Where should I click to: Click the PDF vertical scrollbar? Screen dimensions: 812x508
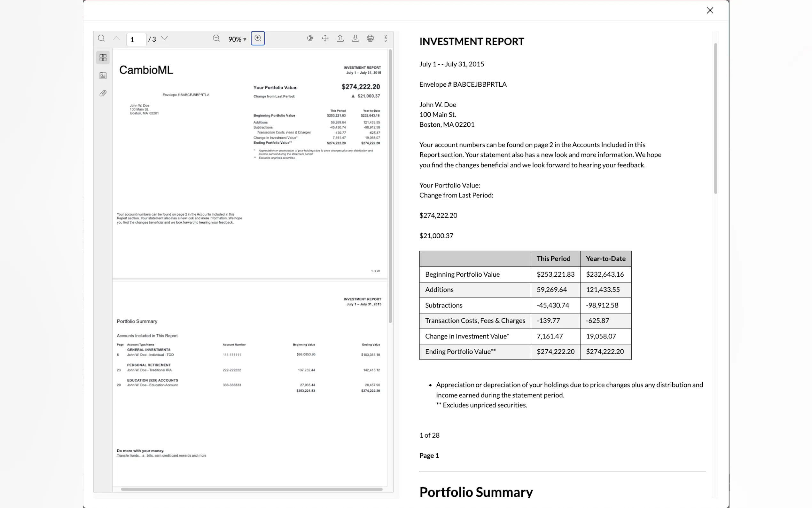[x=390, y=187]
